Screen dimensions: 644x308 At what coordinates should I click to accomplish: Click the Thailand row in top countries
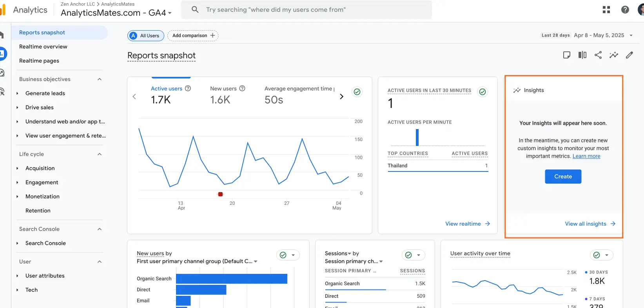pos(438,166)
